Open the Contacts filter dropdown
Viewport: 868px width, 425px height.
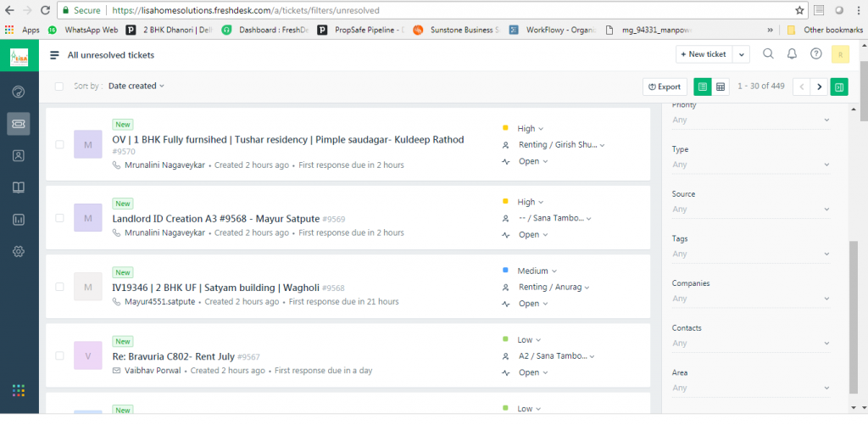[x=751, y=343]
